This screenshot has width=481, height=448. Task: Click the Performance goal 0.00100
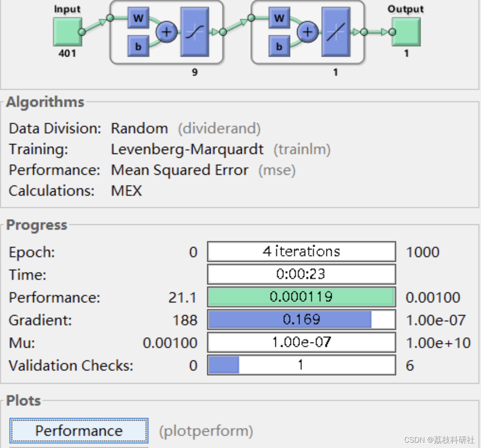pos(433,297)
